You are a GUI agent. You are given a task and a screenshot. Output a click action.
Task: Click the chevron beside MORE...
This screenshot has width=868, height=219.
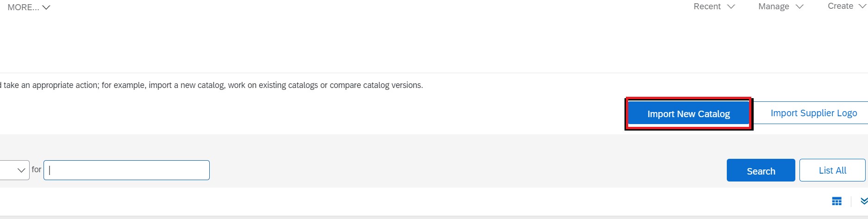(46, 7)
